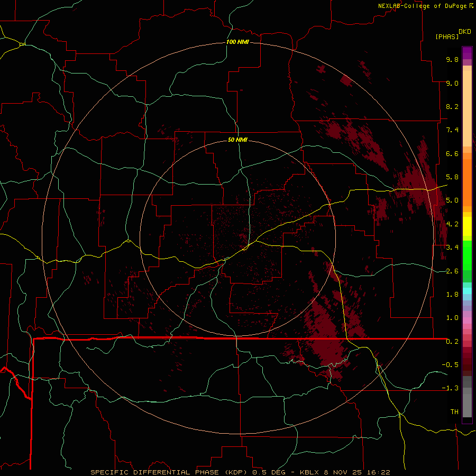This screenshot has width=476, height=476.
Task: Pick the gray band at color bar bottom
Action: pyautogui.click(x=467, y=404)
